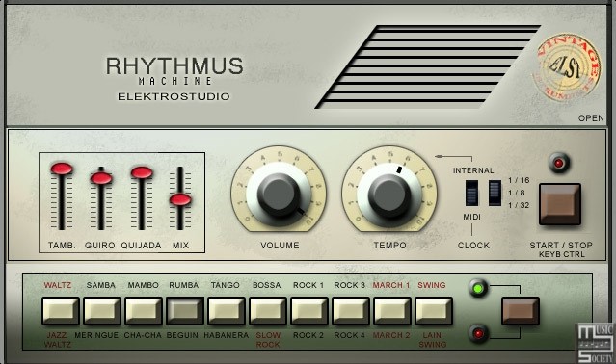Click the VOLUME knob

(x=280, y=195)
